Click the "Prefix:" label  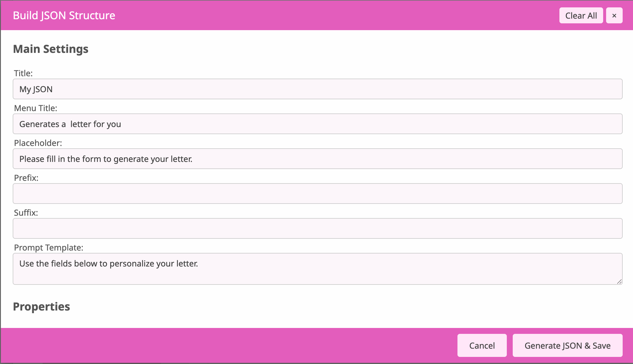coord(26,178)
